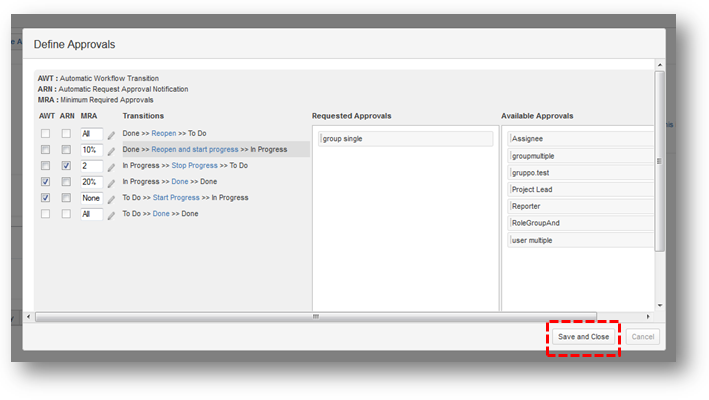The width and height of the screenshot is (709, 400).
Task: Toggle AWT checkbox for In Progress Done row
Action: coord(46,182)
